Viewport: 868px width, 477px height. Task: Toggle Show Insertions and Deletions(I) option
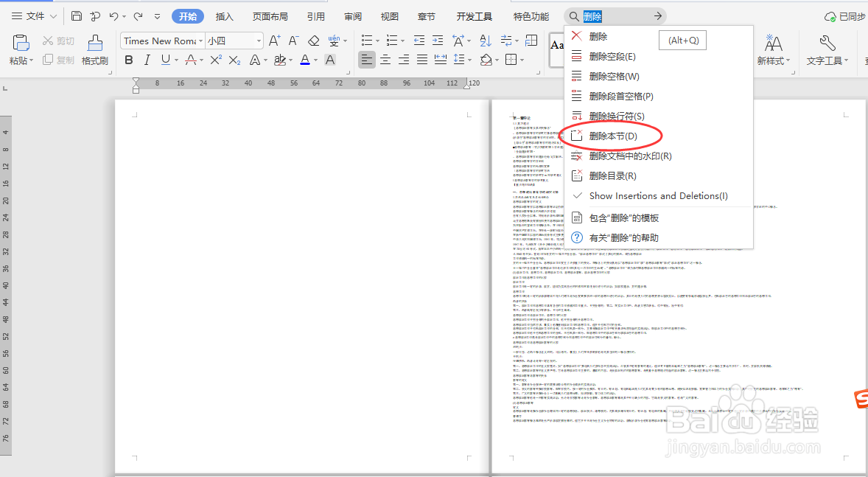pos(659,196)
